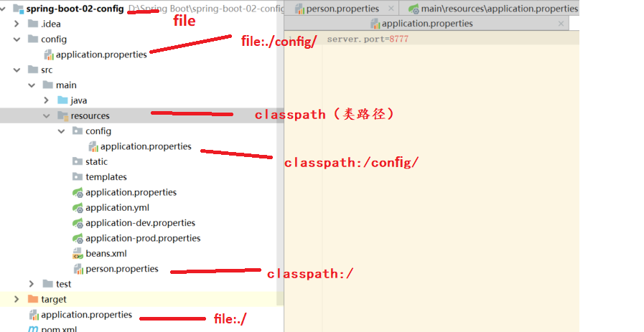Expand the test folder
The height and width of the screenshot is (332, 644).
tap(32, 284)
